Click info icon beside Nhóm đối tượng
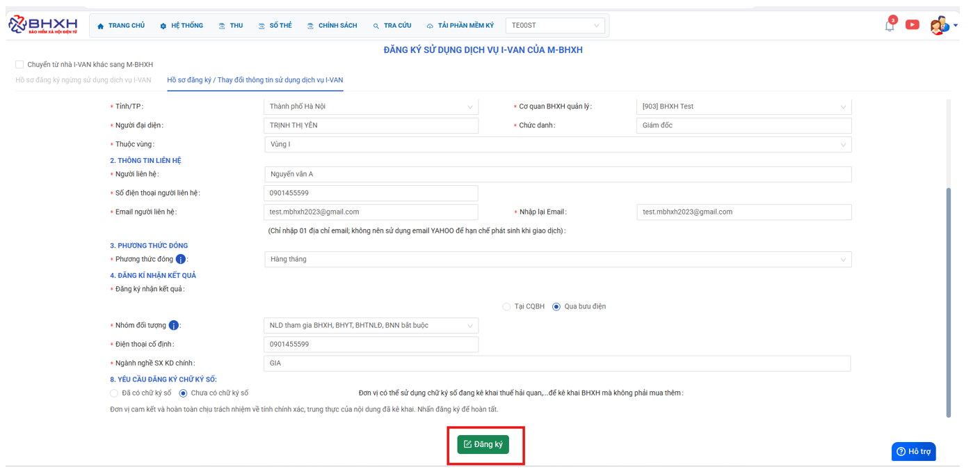The height and width of the screenshot is (472, 980). 174,326
